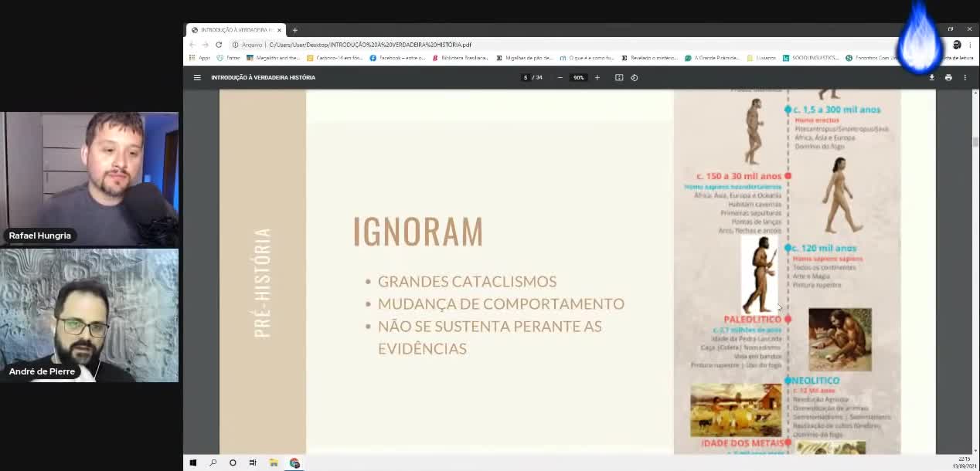
Task: Click the IDADE DOS METAIS heading
Action: 742,443
